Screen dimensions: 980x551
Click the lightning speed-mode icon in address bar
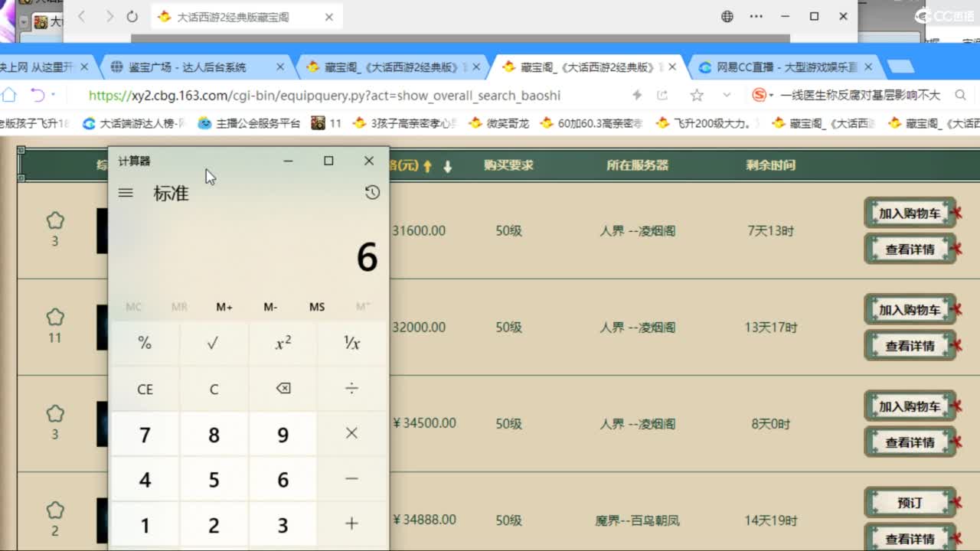click(636, 96)
